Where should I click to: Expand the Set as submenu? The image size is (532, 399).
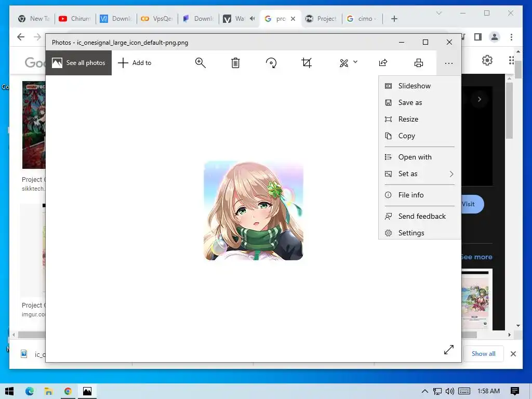[420, 174]
